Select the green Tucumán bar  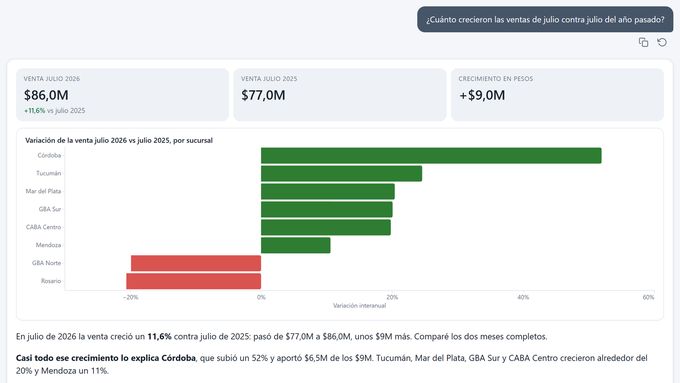pos(341,173)
